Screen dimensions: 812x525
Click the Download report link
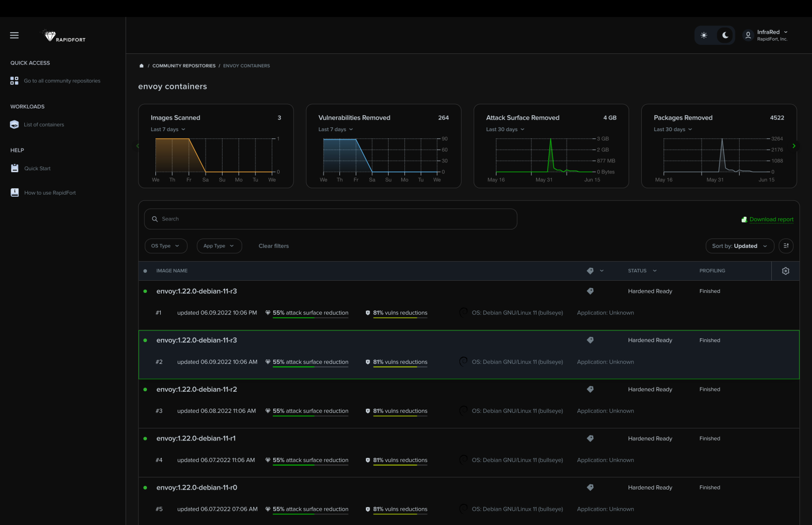point(771,219)
